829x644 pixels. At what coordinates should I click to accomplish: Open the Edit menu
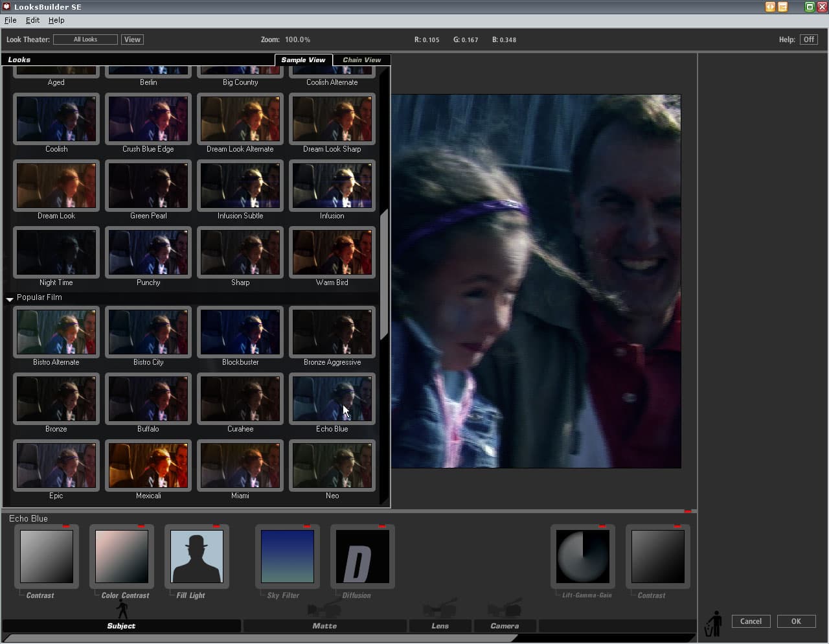pos(32,20)
